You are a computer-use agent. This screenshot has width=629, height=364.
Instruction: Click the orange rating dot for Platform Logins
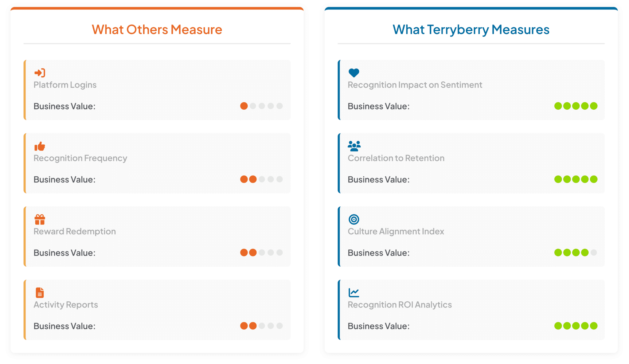pyautogui.click(x=244, y=106)
